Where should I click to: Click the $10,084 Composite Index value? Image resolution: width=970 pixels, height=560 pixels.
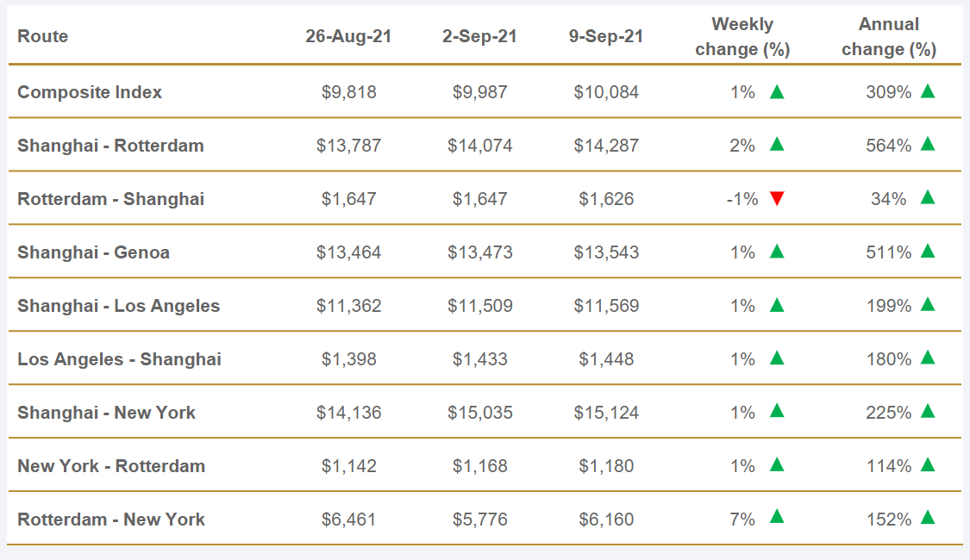coord(606,92)
